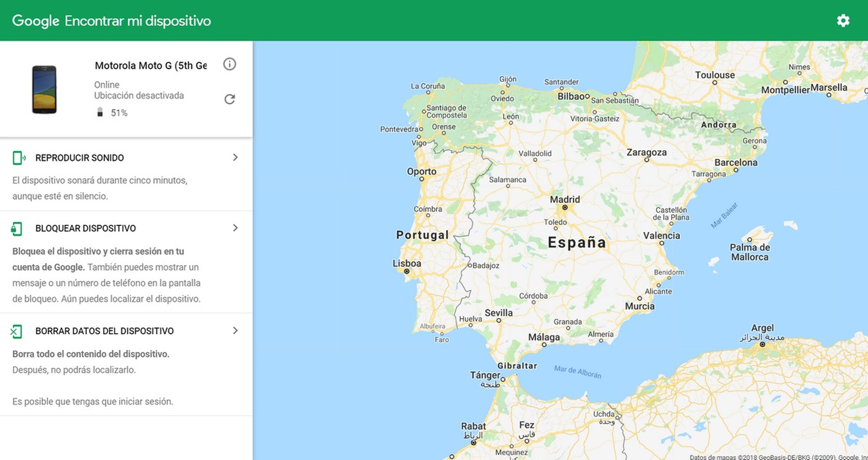The image size is (868, 460).
Task: Click the Google logo in header
Action: point(36,21)
